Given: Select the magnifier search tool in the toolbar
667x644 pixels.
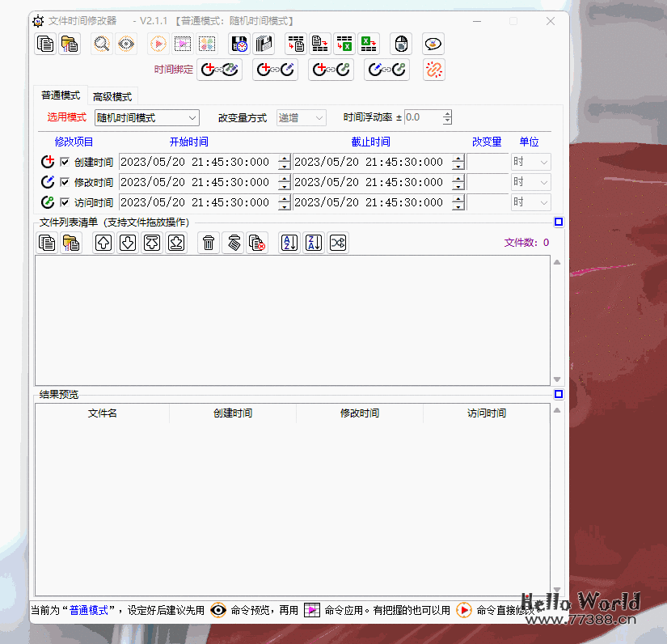Looking at the screenshot, I should (x=101, y=44).
